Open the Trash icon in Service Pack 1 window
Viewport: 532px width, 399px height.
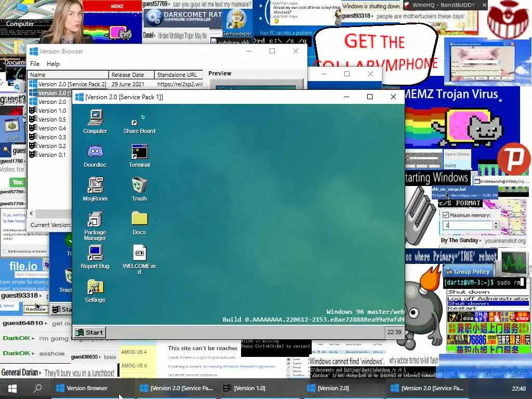coord(139,189)
